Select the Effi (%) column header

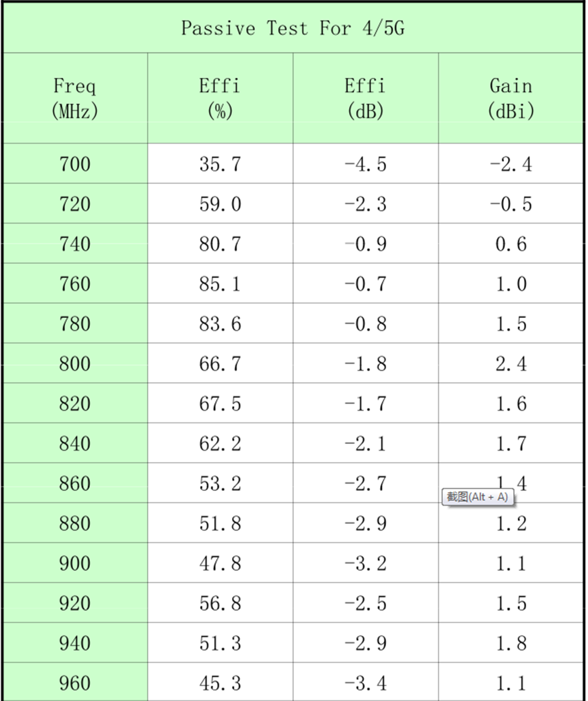point(220,98)
